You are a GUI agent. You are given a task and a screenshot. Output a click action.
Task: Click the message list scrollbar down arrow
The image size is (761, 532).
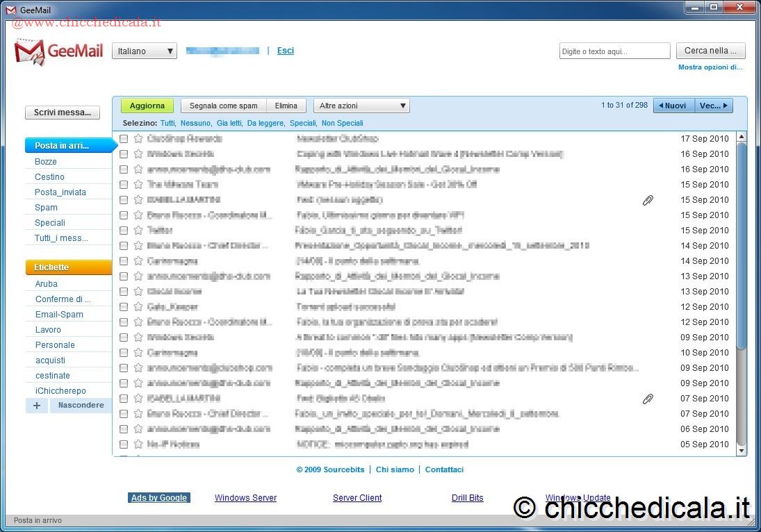tap(741, 451)
